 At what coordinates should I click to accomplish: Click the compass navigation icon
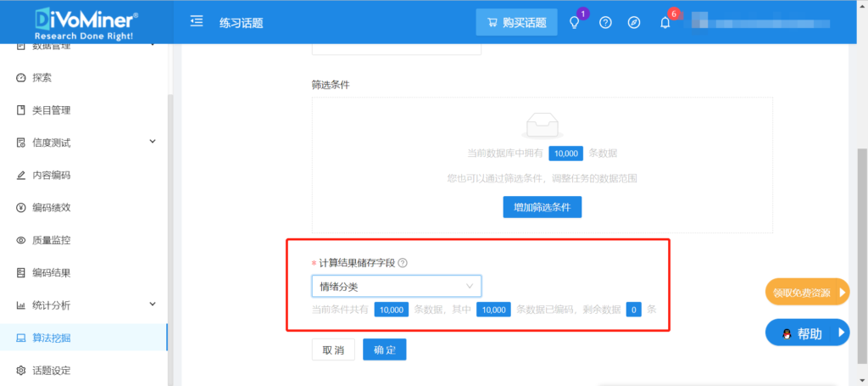[634, 23]
